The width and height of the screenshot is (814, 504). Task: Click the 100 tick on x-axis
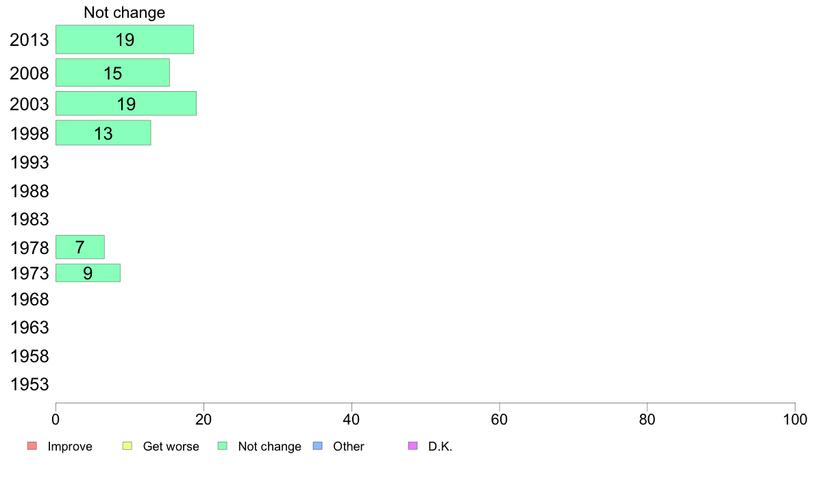(795, 419)
